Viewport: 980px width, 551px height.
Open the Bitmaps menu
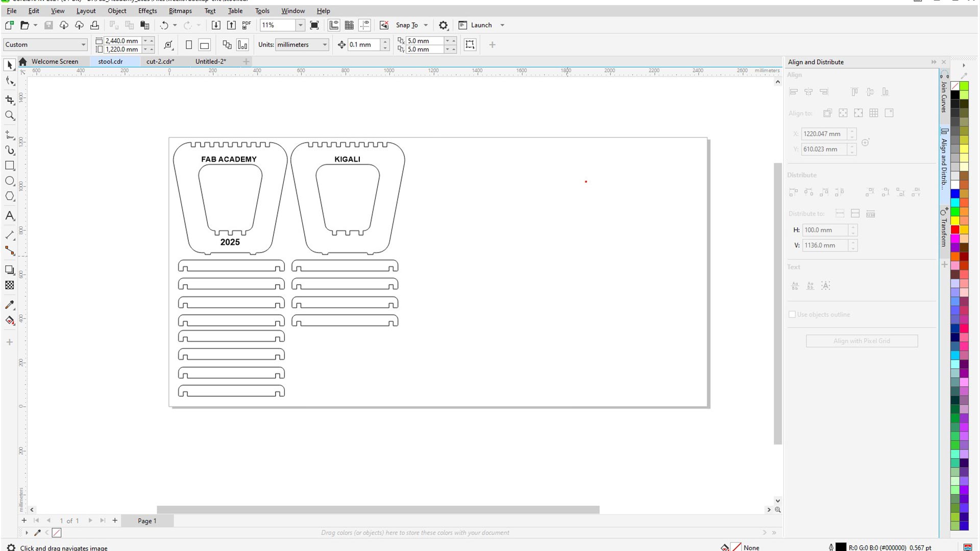click(x=180, y=11)
